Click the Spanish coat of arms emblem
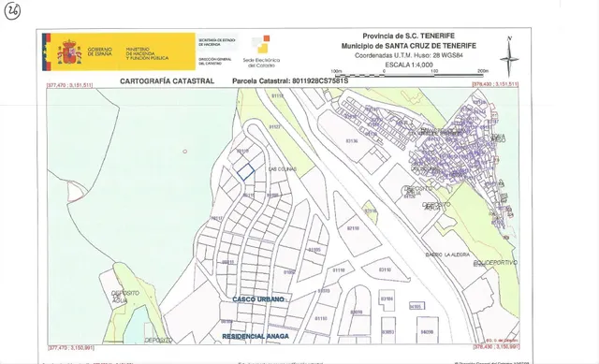The image size is (599, 364). [x=69, y=51]
